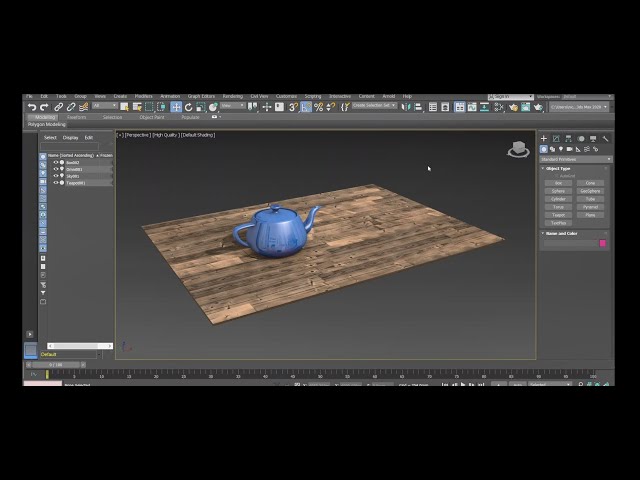Open the project path dropdown
The width and height of the screenshot is (640, 480).
579,107
